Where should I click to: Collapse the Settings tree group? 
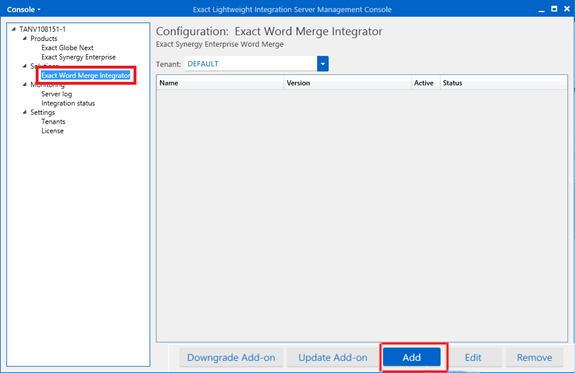25,112
